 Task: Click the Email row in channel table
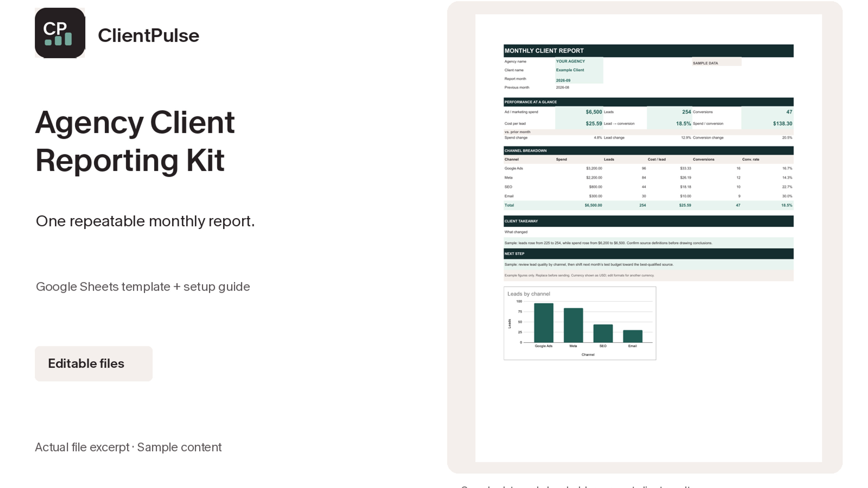(x=648, y=196)
